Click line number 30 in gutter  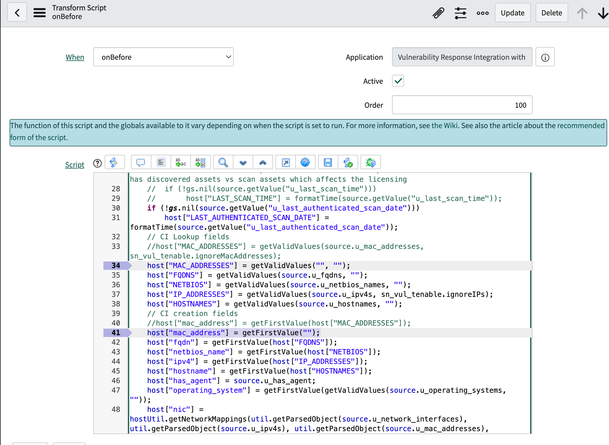pos(116,208)
